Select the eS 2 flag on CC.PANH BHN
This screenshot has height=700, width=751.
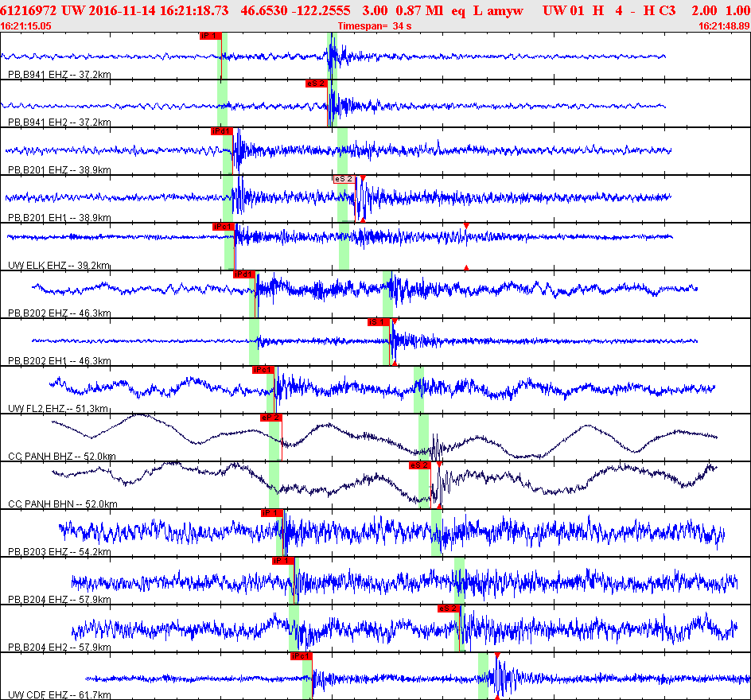pos(419,465)
